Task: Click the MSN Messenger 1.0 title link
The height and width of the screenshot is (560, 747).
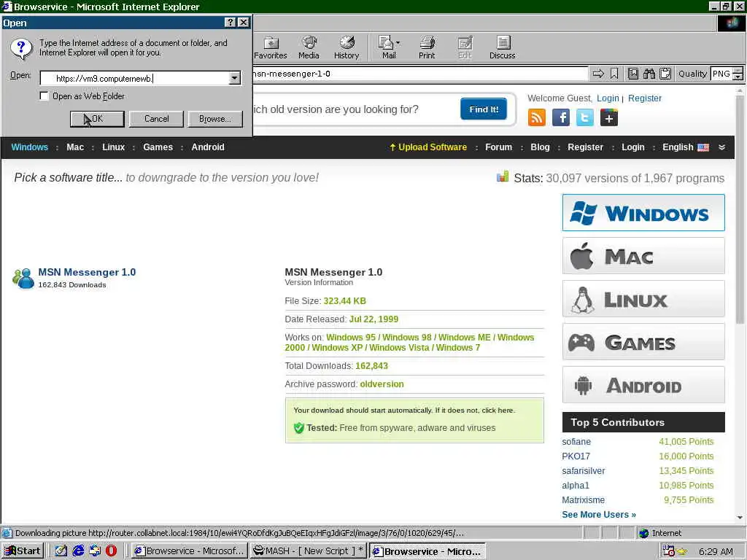Action: [87, 272]
